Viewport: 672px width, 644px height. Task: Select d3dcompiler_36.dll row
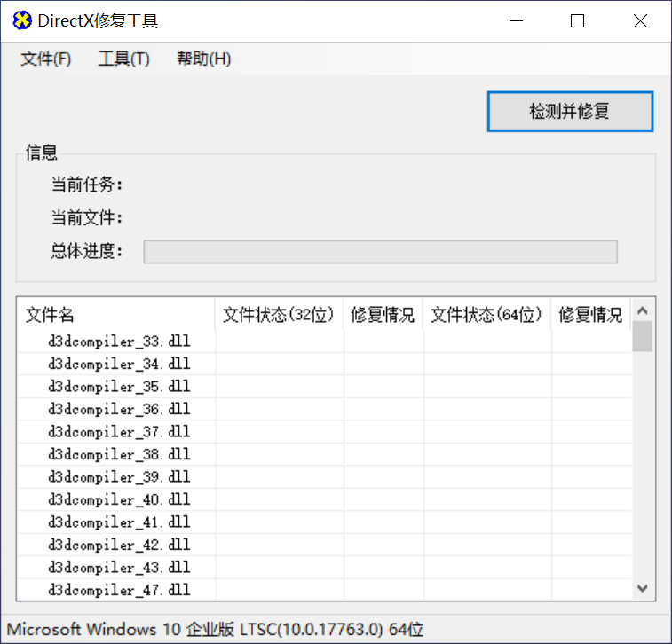pos(324,409)
